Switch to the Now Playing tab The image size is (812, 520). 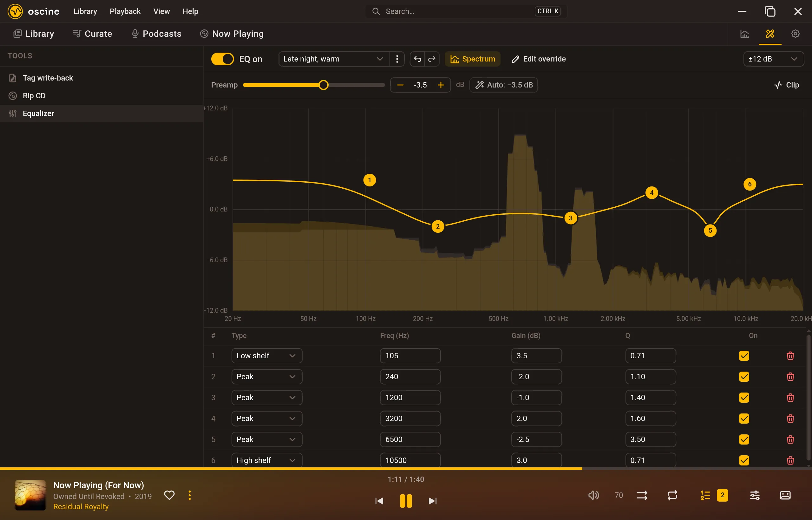pos(232,34)
